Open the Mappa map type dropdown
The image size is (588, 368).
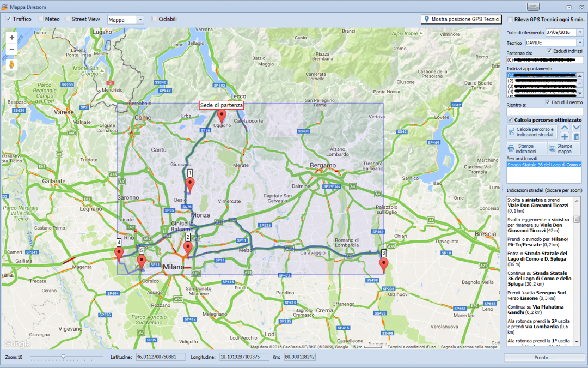coord(140,20)
